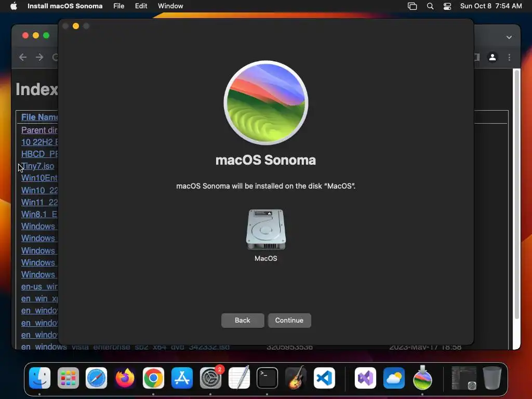Click the Sonoma installer Dock icon
The image size is (532, 399).
pos(422,378)
